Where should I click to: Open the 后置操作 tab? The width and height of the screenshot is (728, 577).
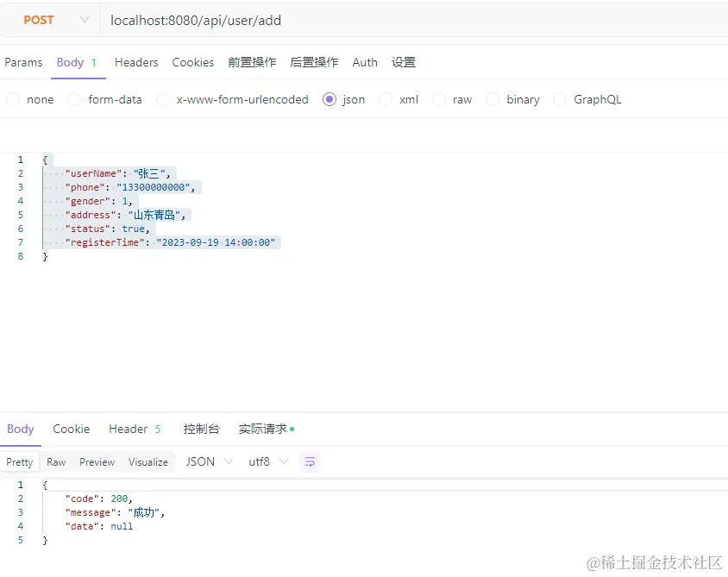[314, 62]
